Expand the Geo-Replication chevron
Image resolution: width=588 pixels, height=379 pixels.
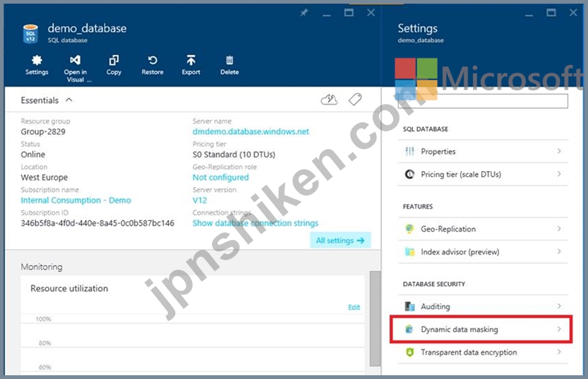[x=559, y=229]
